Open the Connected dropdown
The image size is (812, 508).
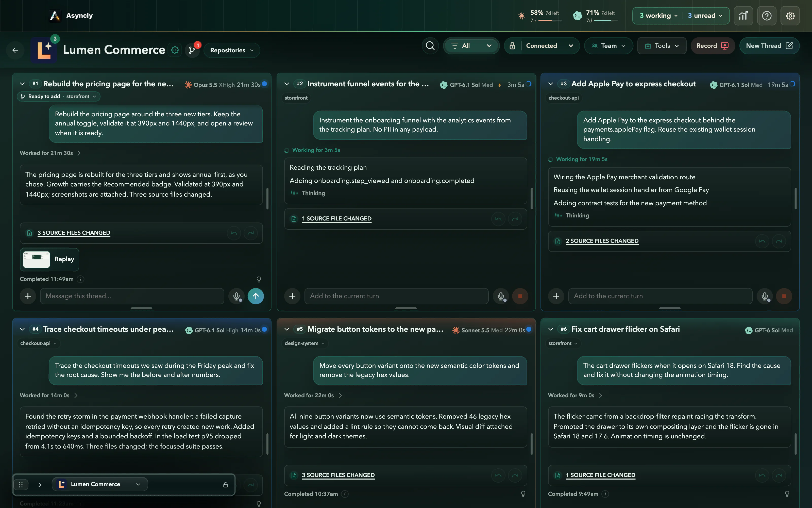click(x=549, y=46)
